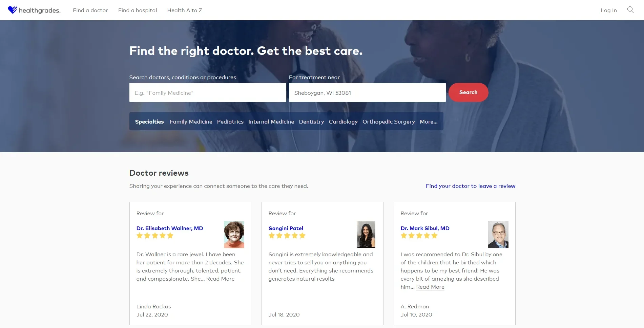Open the site search magnifier icon
This screenshot has width=644, height=328.
pyautogui.click(x=630, y=10)
